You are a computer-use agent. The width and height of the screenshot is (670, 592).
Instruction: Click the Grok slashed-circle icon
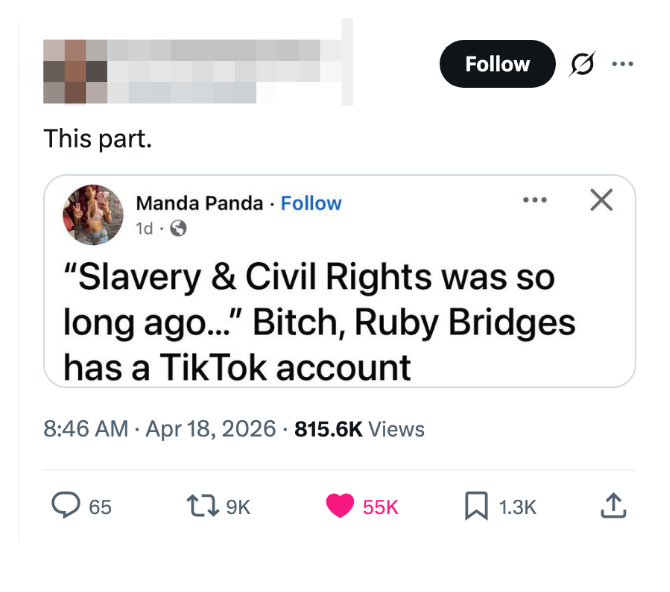(580, 65)
